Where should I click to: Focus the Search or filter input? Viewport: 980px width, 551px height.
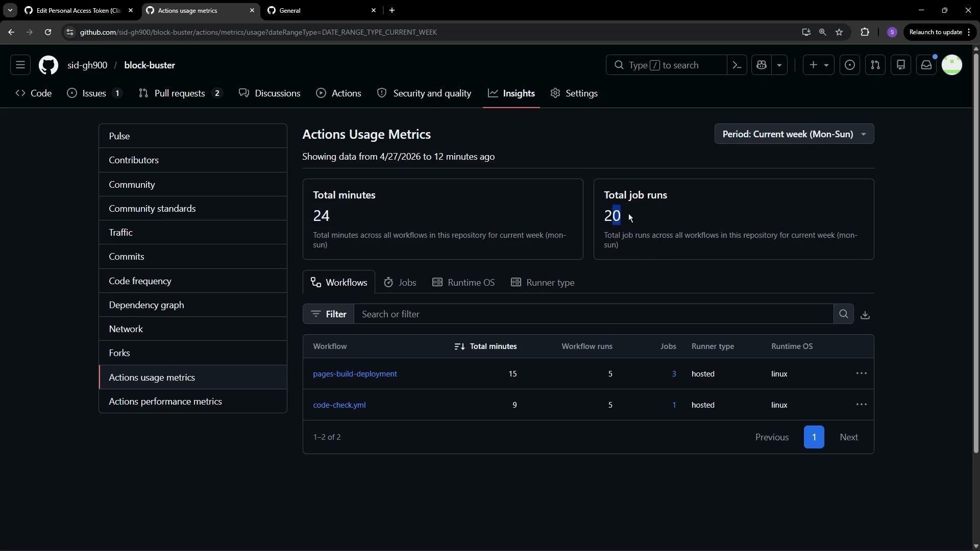(594, 314)
